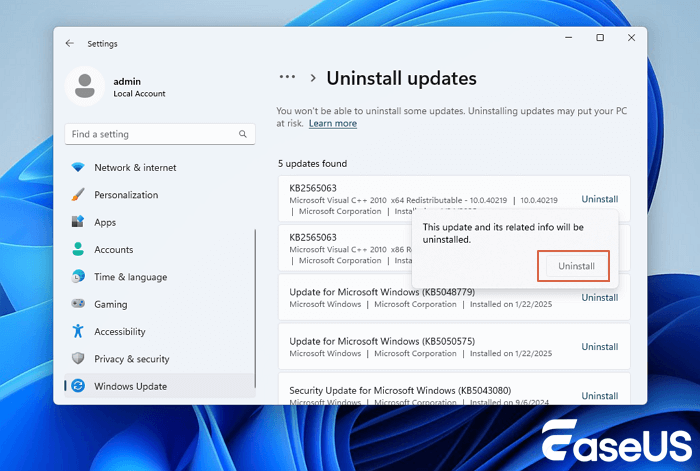The image size is (700, 471).
Task: Click the Windows Update sync icon
Action: [78, 386]
